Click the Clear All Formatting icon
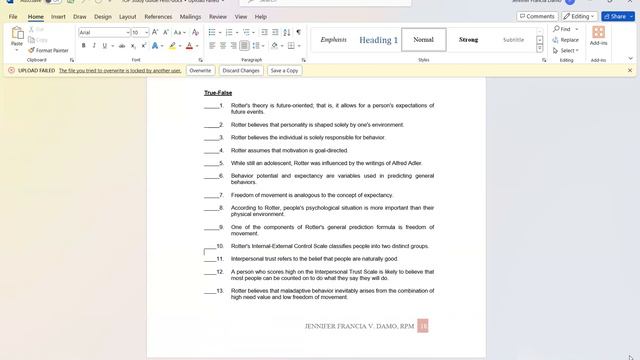Screen dimensions: 640x360 coord(196,32)
